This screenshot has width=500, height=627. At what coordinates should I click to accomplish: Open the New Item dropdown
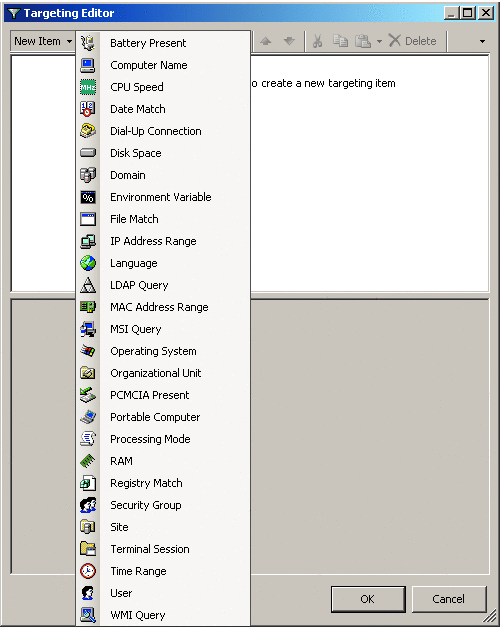point(43,41)
